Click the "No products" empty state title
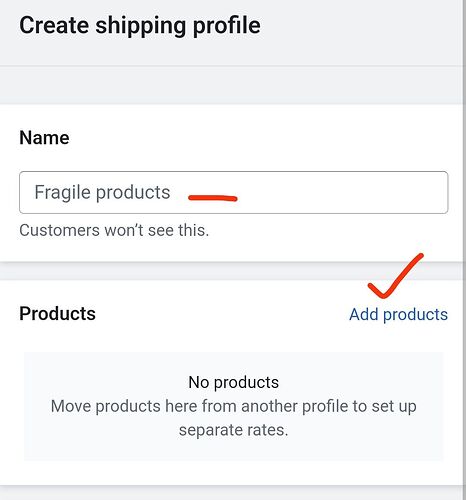The image size is (466, 500). coord(233,382)
